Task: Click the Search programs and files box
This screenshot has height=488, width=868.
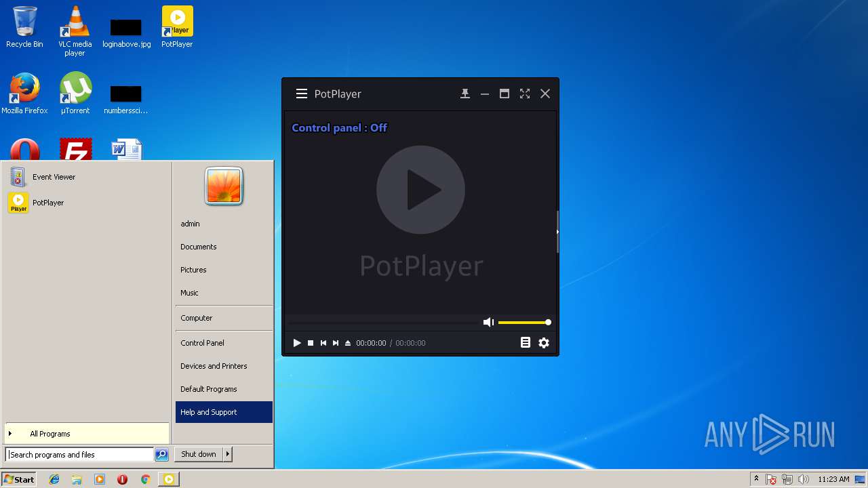Action: [x=79, y=455]
